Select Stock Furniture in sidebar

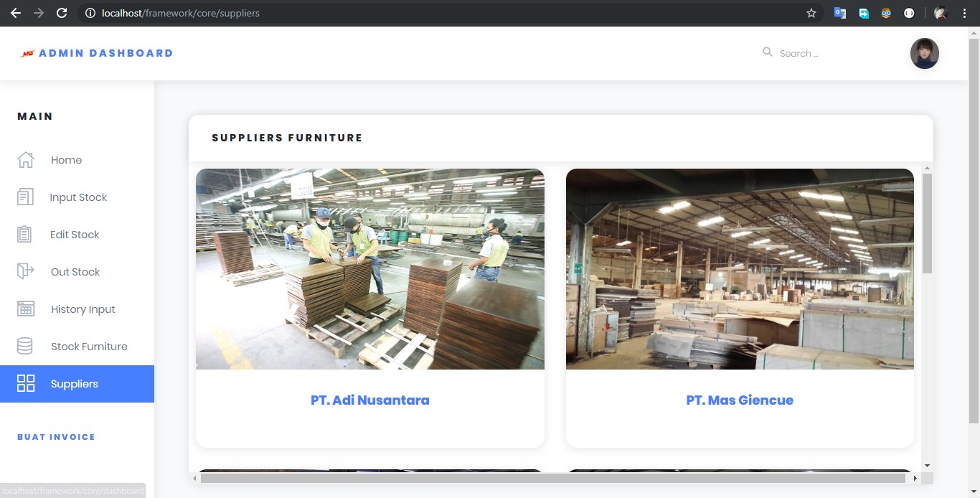click(x=77, y=347)
